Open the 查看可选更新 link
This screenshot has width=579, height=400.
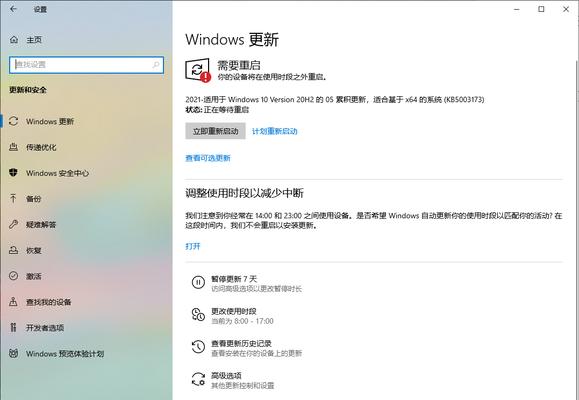click(x=208, y=158)
